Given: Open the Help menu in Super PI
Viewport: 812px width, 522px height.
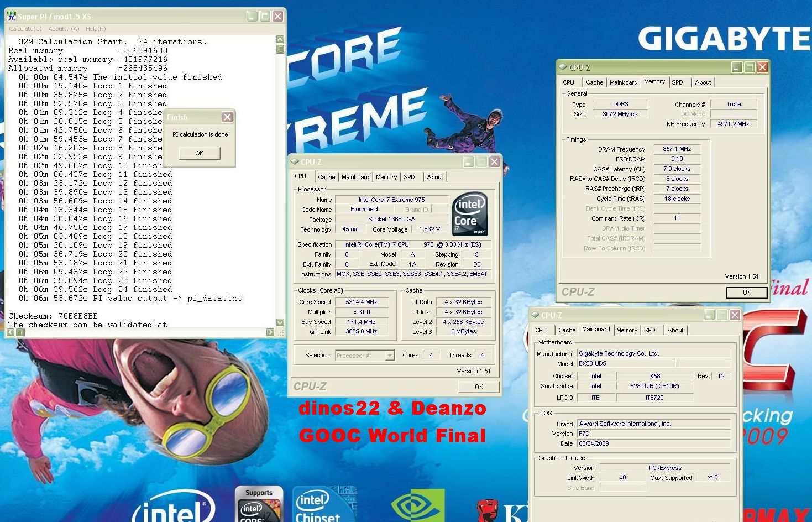Looking at the screenshot, I should point(96,29).
